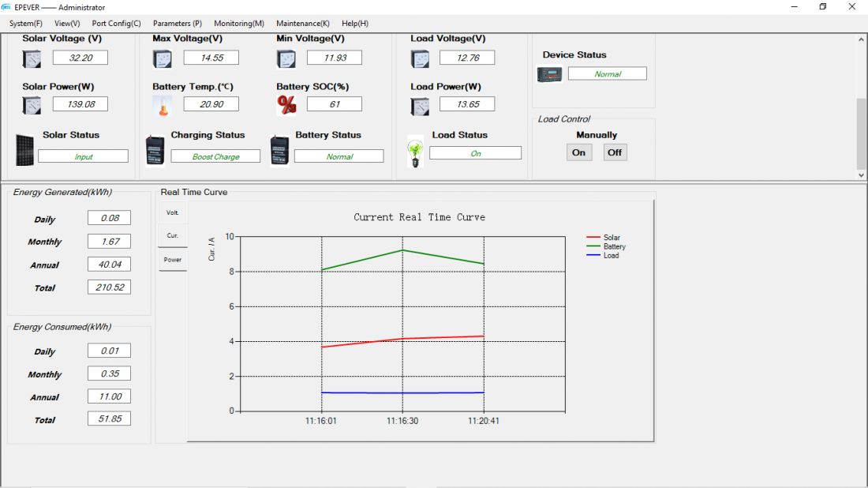Image resolution: width=868 pixels, height=488 pixels.
Task: Click the Load Power value 13.65
Action: [x=467, y=104]
